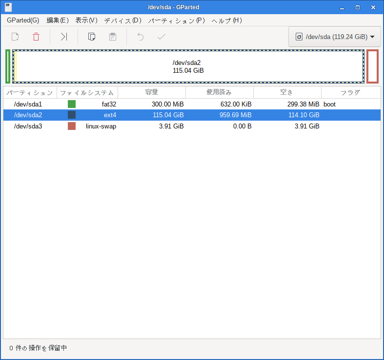Click the red linux-swap color swatch
This screenshot has height=360, width=384.
72,126
